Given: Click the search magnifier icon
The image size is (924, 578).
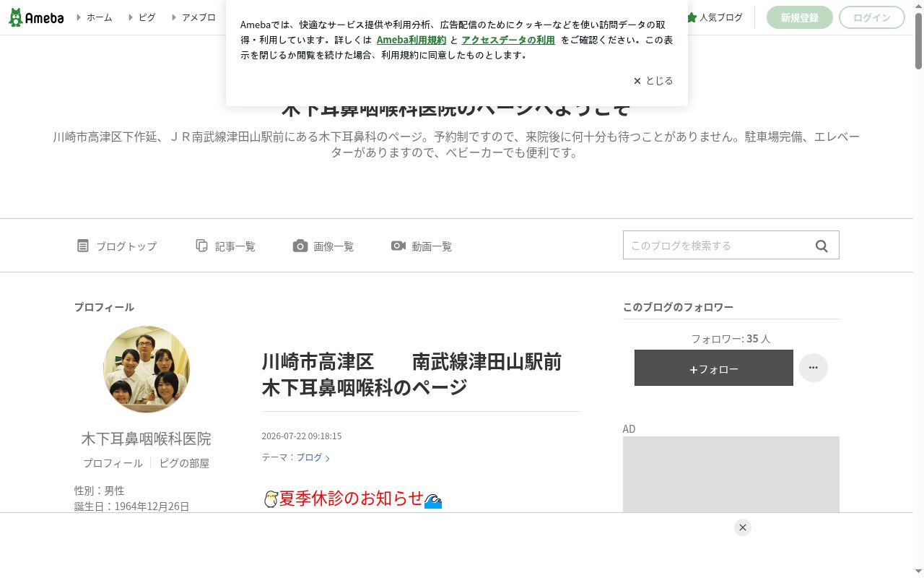Looking at the screenshot, I should tap(821, 246).
